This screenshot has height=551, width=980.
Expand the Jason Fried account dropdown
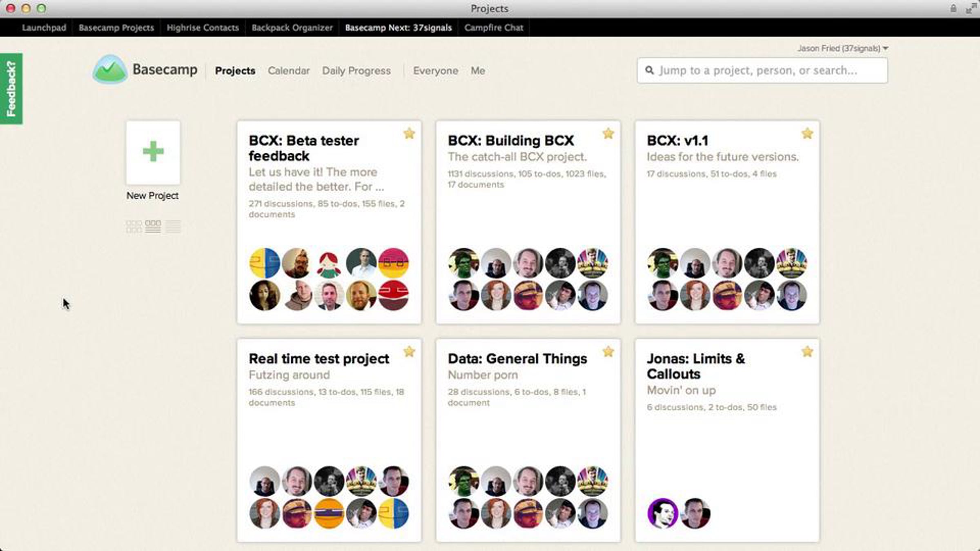843,48
